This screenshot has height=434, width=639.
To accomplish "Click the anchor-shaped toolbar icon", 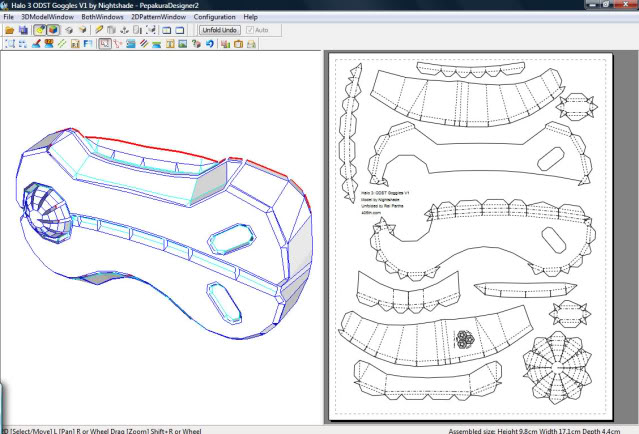I will pyautogui.click(x=125, y=30).
